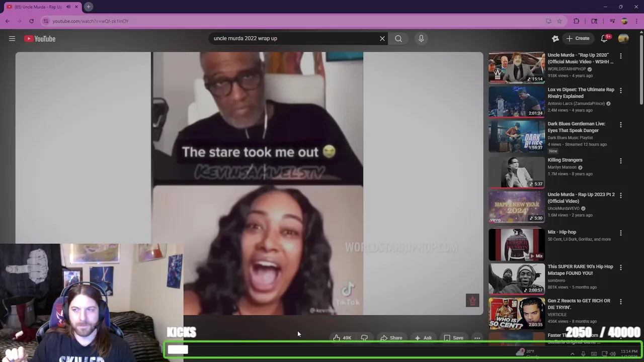Image resolution: width=644 pixels, height=362 pixels.
Task: Open Happy New Year 2024 thumbnail
Action: [517, 206]
